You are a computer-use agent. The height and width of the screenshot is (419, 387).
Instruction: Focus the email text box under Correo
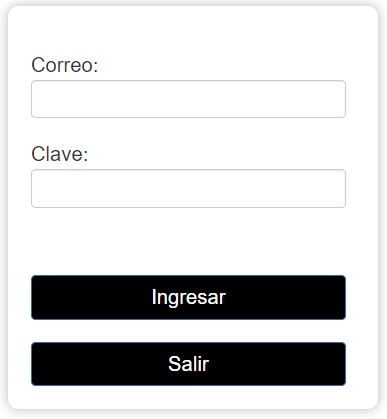(188, 99)
